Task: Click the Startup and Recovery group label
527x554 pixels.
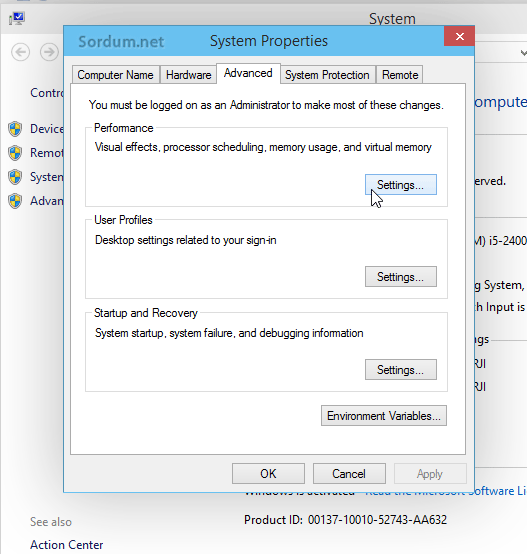Action: [146, 313]
